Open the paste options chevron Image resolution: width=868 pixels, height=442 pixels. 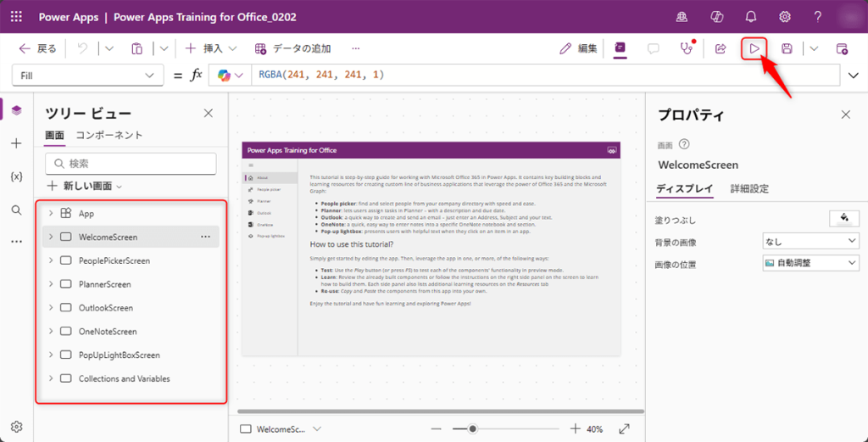pyautogui.click(x=164, y=48)
